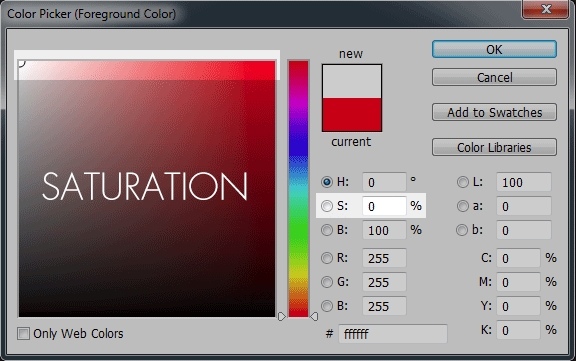Click the S percent input field

tap(384, 206)
